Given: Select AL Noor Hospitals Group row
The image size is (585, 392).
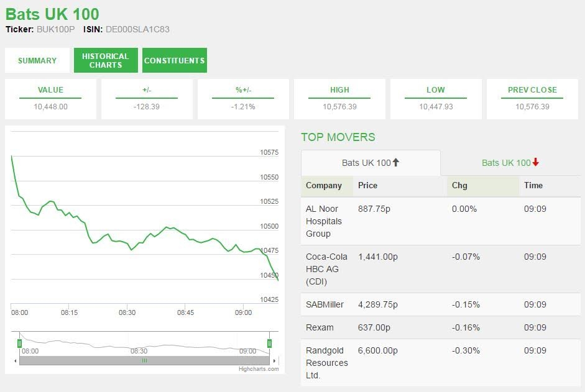Looking at the screenshot, I should click(x=324, y=221).
